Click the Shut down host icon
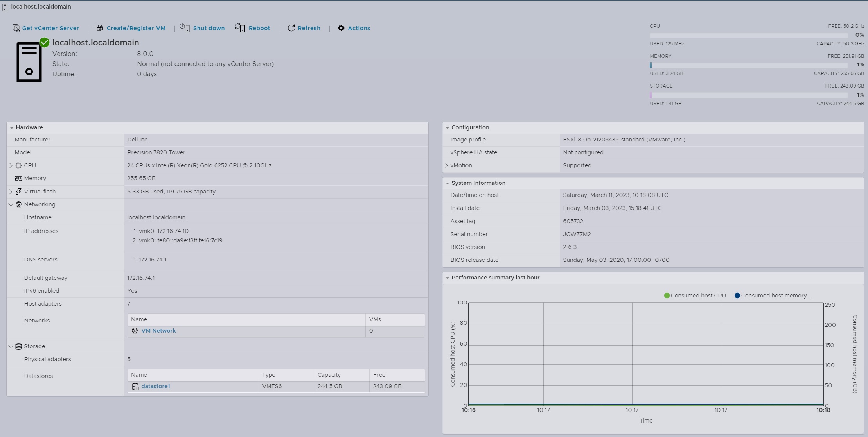 (184, 28)
